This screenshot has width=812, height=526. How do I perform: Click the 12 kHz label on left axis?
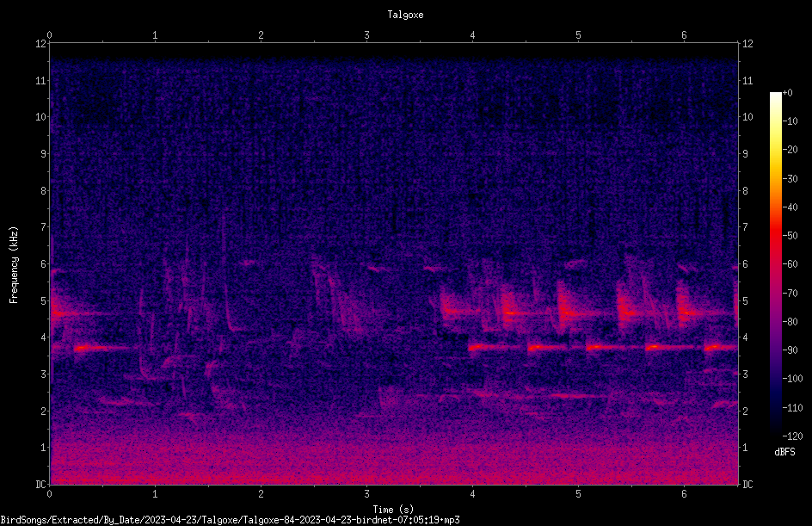click(41, 44)
